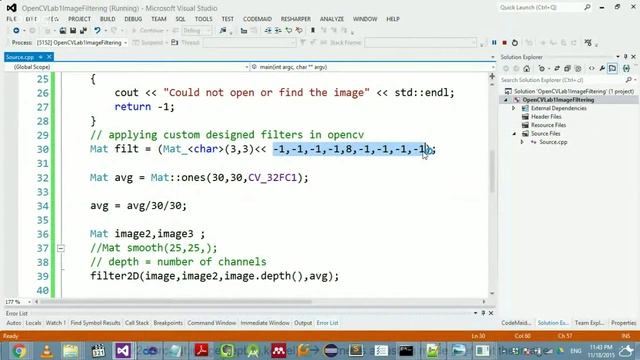
Task: Launch Chrome from the taskbar
Action: 19,351
